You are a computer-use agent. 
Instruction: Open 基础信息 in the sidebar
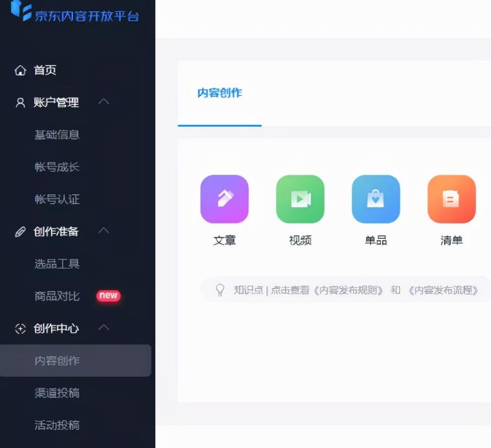point(57,135)
